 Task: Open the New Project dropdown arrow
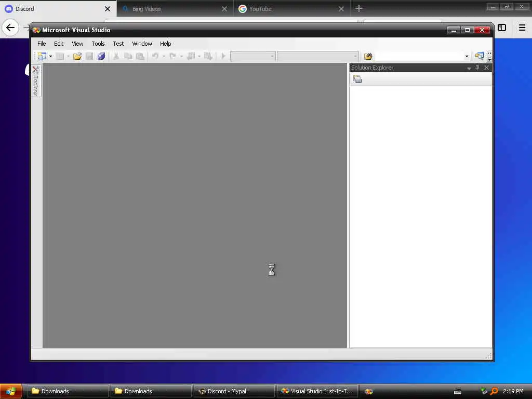coord(51,56)
